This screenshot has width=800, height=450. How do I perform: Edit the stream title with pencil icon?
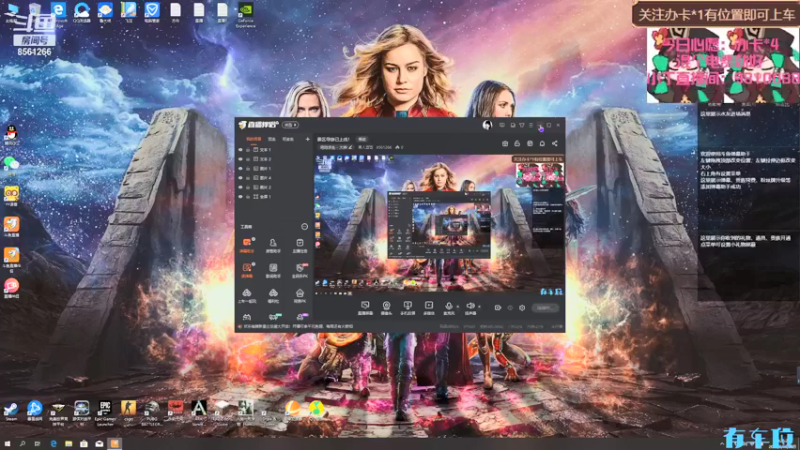coord(351,147)
